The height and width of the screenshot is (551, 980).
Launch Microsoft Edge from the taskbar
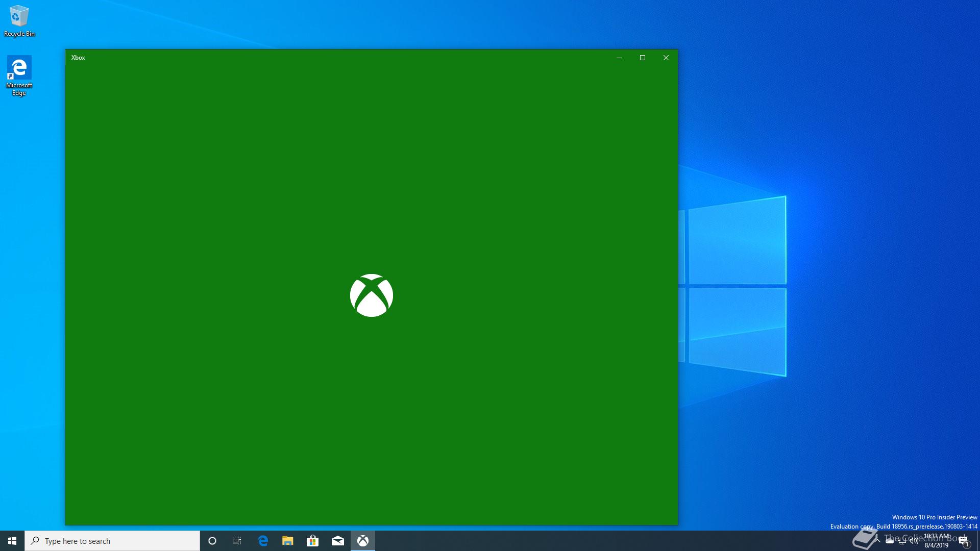tap(263, 541)
